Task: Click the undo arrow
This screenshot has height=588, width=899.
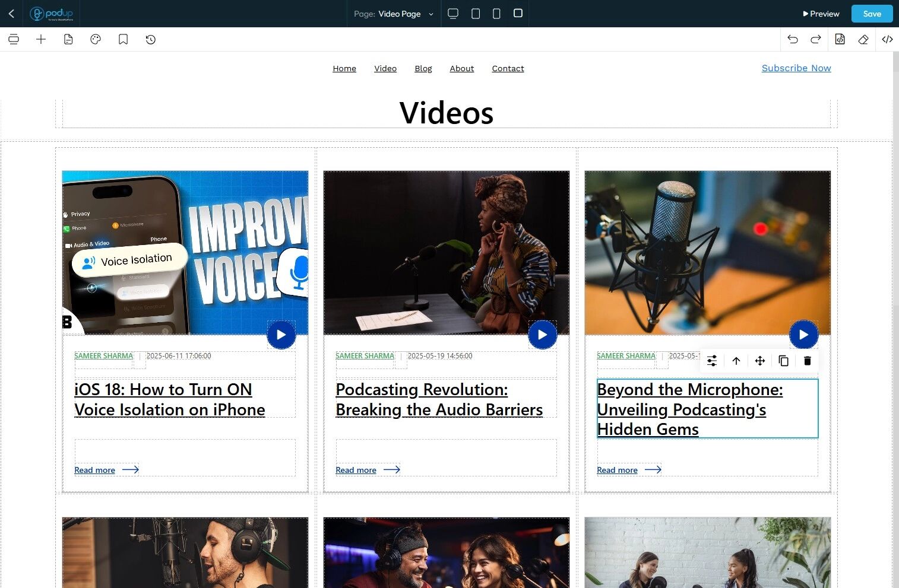Action: [793, 40]
